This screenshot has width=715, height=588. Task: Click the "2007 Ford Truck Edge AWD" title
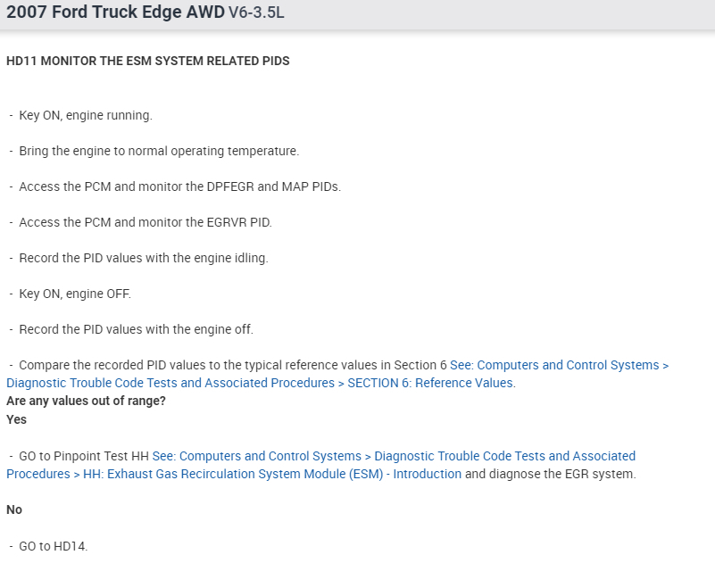tap(115, 13)
